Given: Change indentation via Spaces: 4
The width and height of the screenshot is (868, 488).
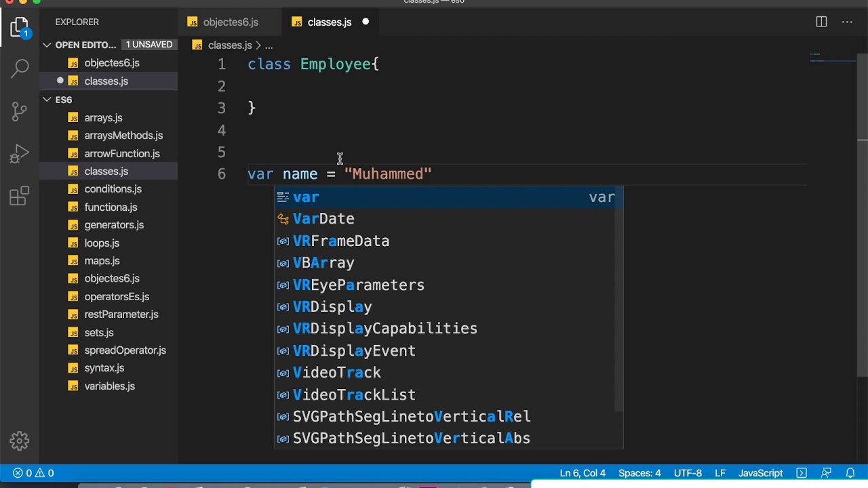Looking at the screenshot, I should pos(639,473).
